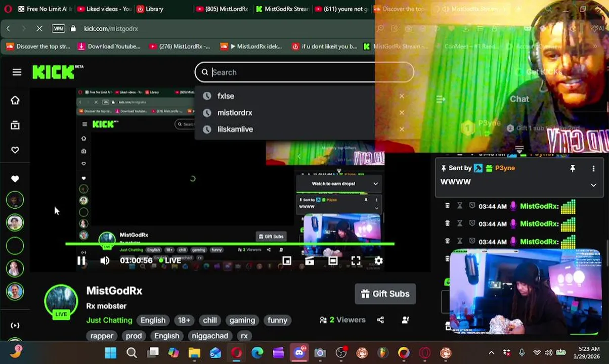Click the filled heart sidebar icon
The height and width of the screenshot is (364, 609).
point(15,179)
